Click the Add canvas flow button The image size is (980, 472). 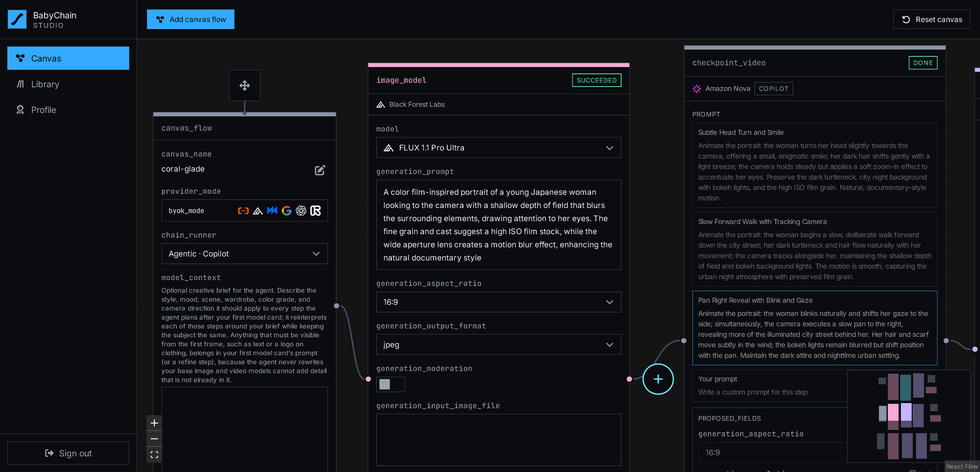point(191,19)
